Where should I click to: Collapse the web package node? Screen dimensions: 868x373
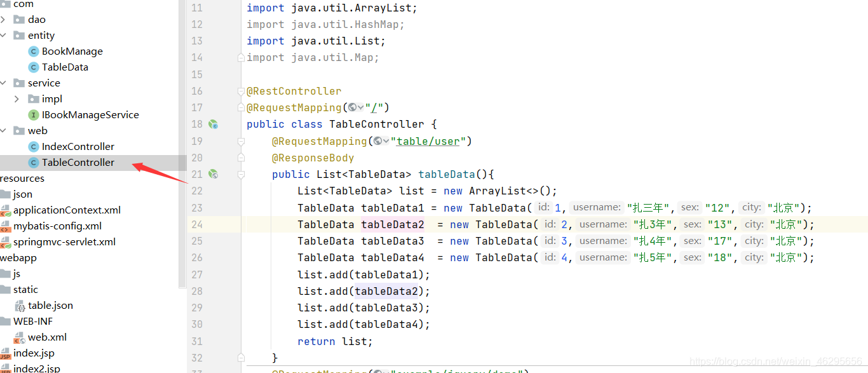(3, 131)
